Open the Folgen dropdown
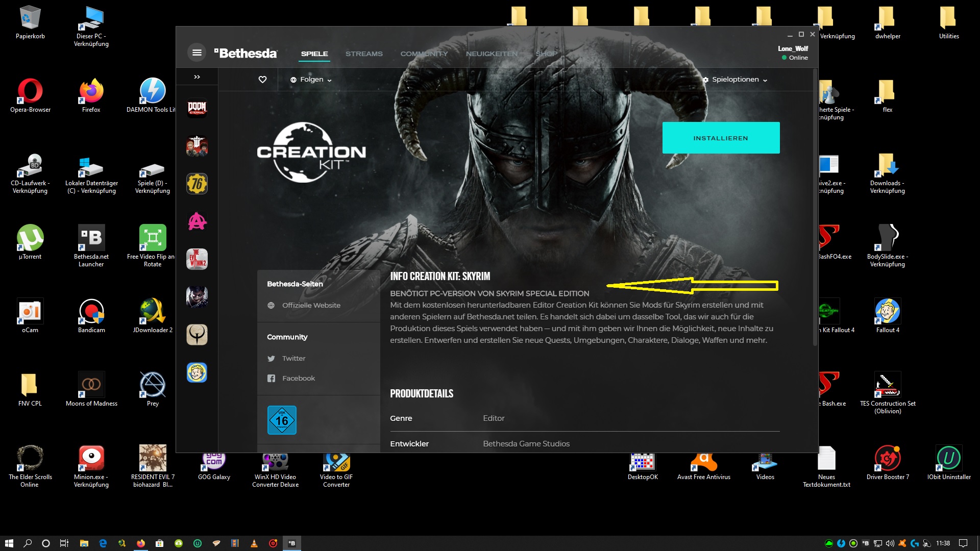Viewport: 980px width, 551px height. [x=311, y=80]
